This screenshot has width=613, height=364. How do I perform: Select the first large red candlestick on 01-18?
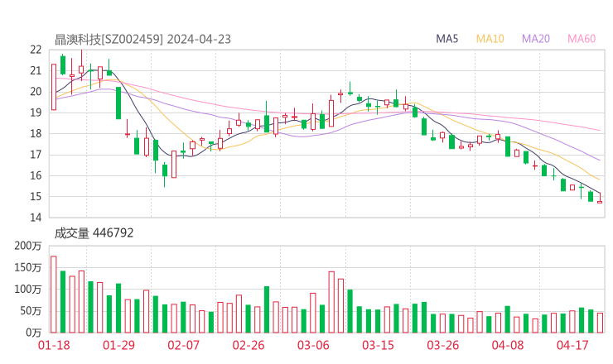click(x=54, y=87)
